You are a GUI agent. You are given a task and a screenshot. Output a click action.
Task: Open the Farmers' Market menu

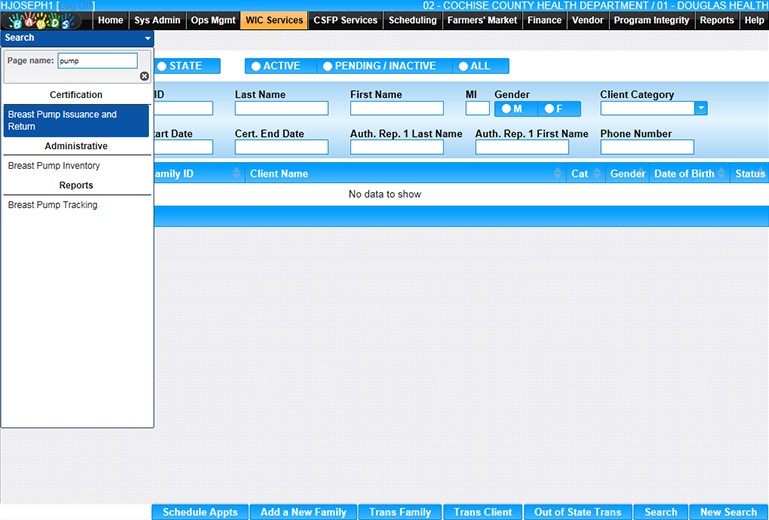(483, 20)
